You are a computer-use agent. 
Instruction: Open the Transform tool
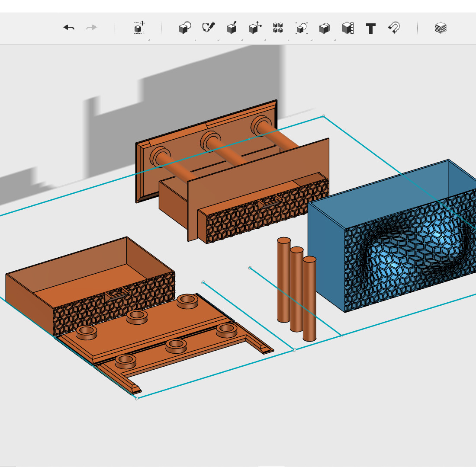click(x=139, y=28)
